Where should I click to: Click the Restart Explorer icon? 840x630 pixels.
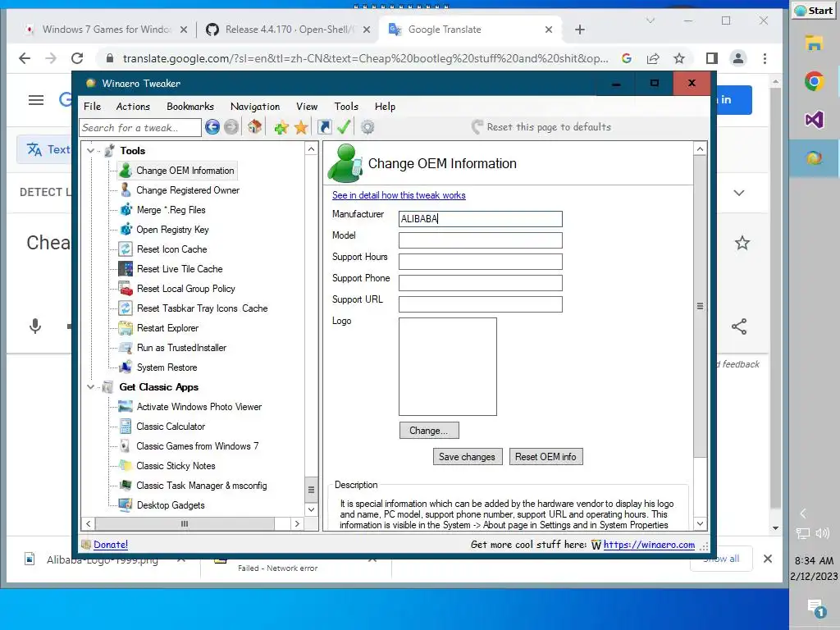(126, 327)
